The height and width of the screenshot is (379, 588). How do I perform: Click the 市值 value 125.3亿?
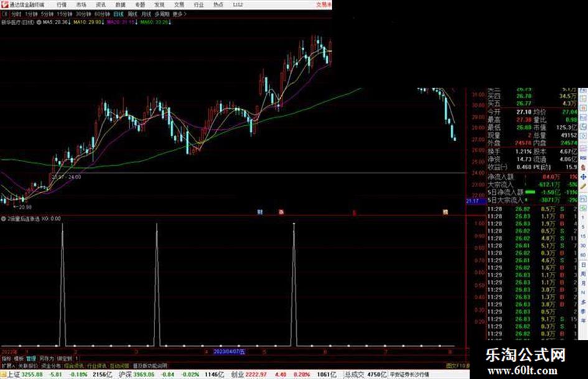(566, 128)
